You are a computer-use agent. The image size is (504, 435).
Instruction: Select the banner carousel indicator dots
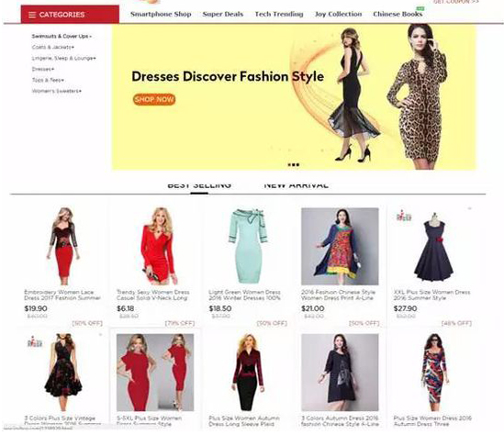294,165
